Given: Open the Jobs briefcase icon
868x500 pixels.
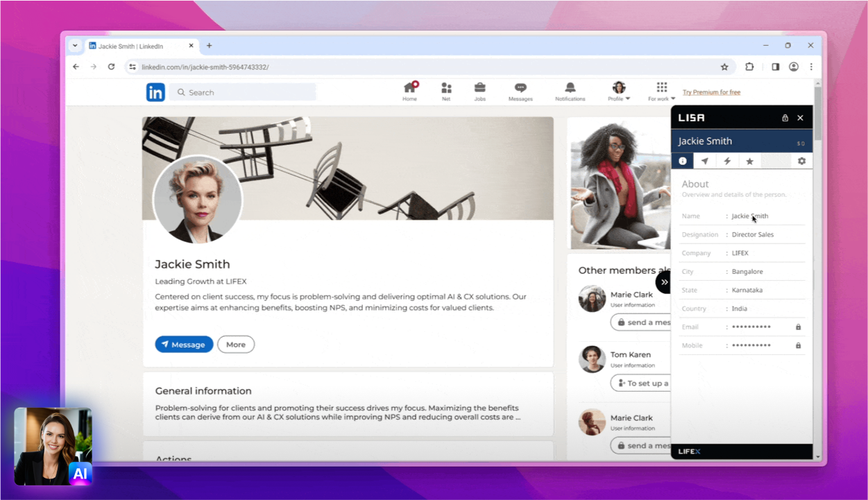Looking at the screenshot, I should pyautogui.click(x=480, y=87).
